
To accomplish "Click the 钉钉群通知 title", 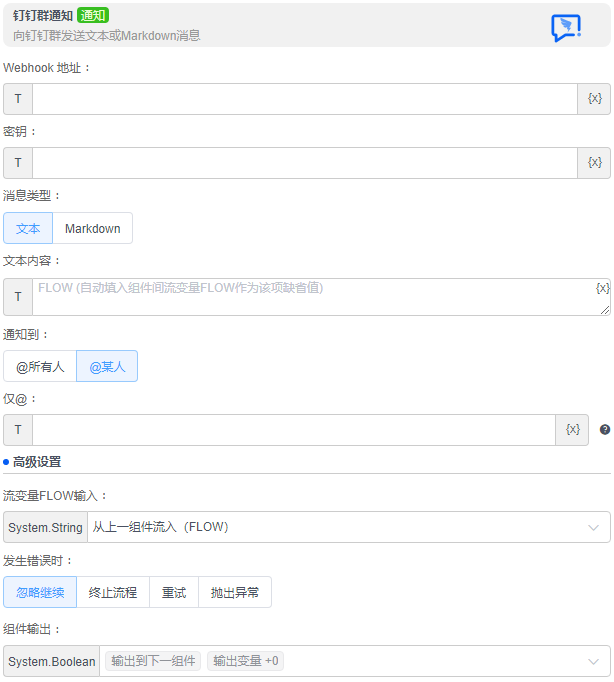I will coord(43,16).
